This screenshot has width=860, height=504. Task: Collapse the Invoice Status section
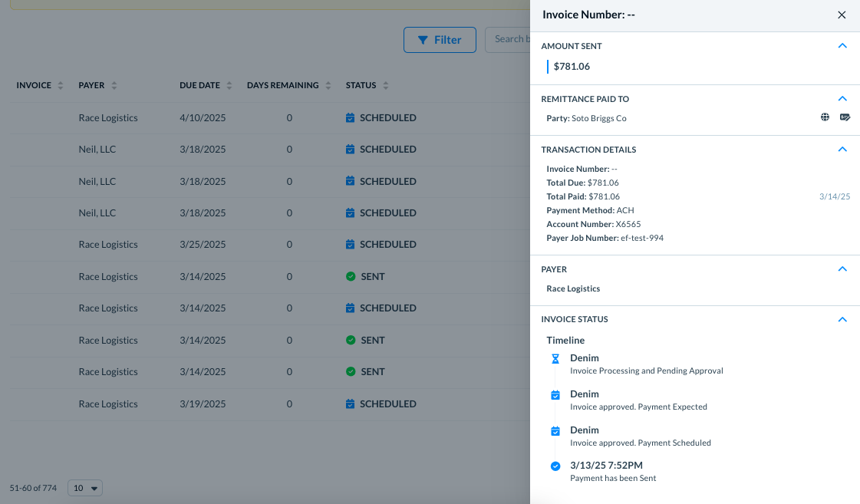(842, 319)
